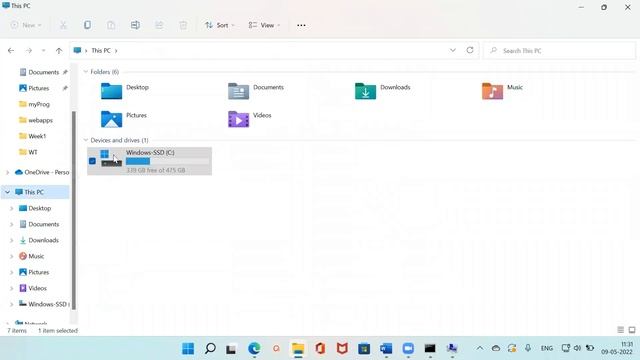
Task: Click the Cut scissors icon in toolbar
Action: [63, 25]
